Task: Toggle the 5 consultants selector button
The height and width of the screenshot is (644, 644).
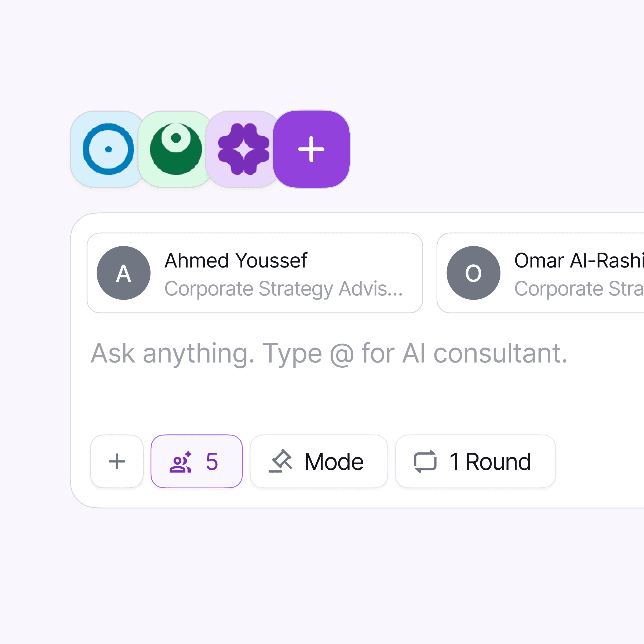Action: 197,461
